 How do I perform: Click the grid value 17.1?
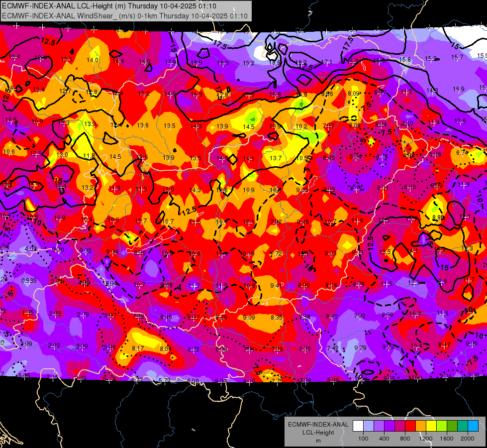[x=326, y=62]
